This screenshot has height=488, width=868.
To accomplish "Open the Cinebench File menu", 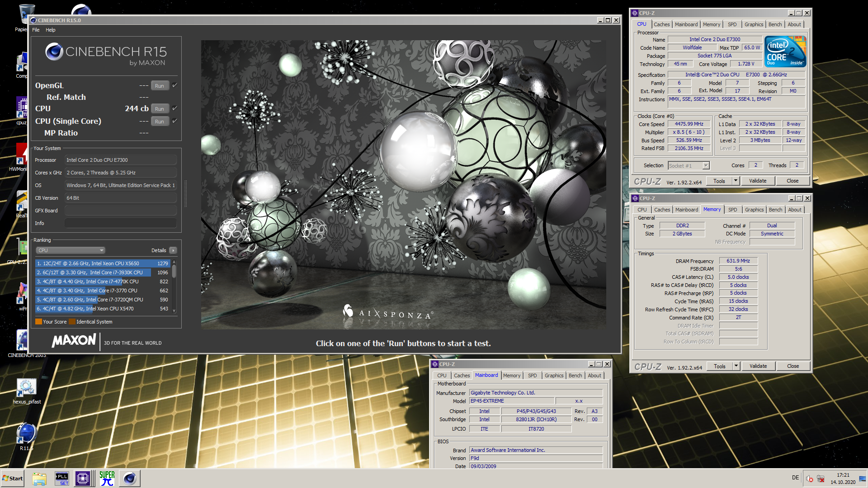I will pos(36,30).
